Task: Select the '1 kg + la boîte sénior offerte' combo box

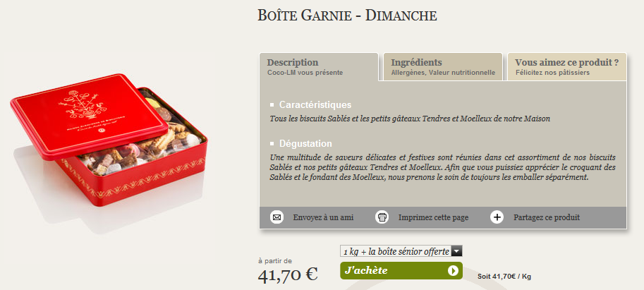Action: point(396,250)
